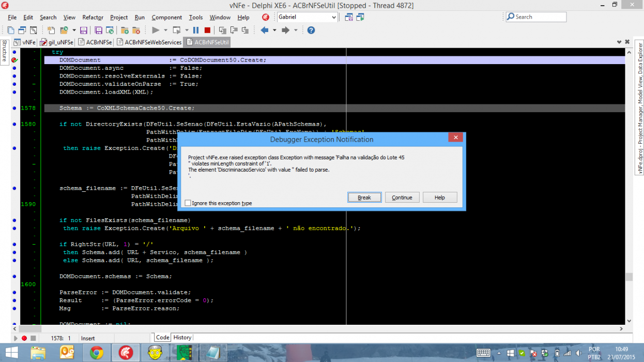The height and width of the screenshot is (362, 644).
Task: Click the Break button
Action: (364, 198)
